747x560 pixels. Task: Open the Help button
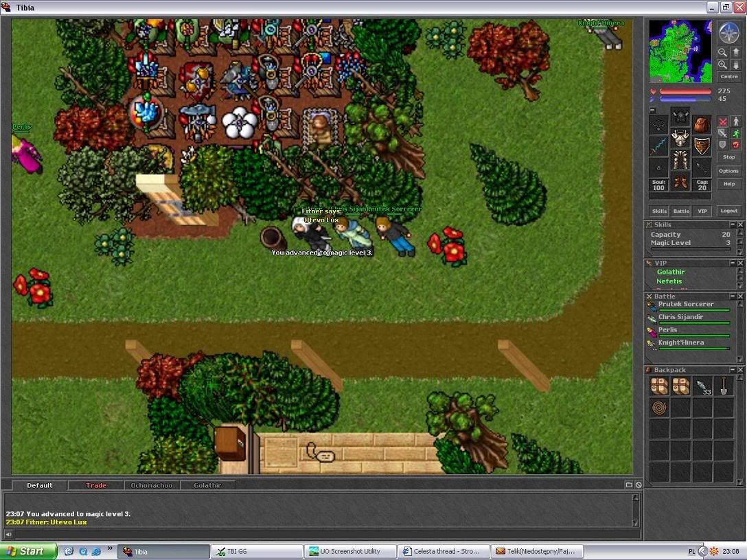pos(729,184)
